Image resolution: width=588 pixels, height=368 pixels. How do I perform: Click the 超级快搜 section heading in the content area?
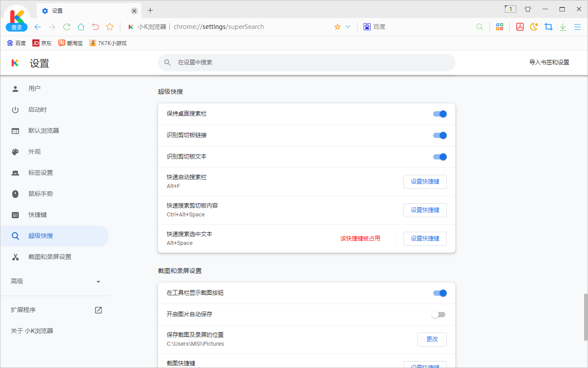tap(170, 92)
